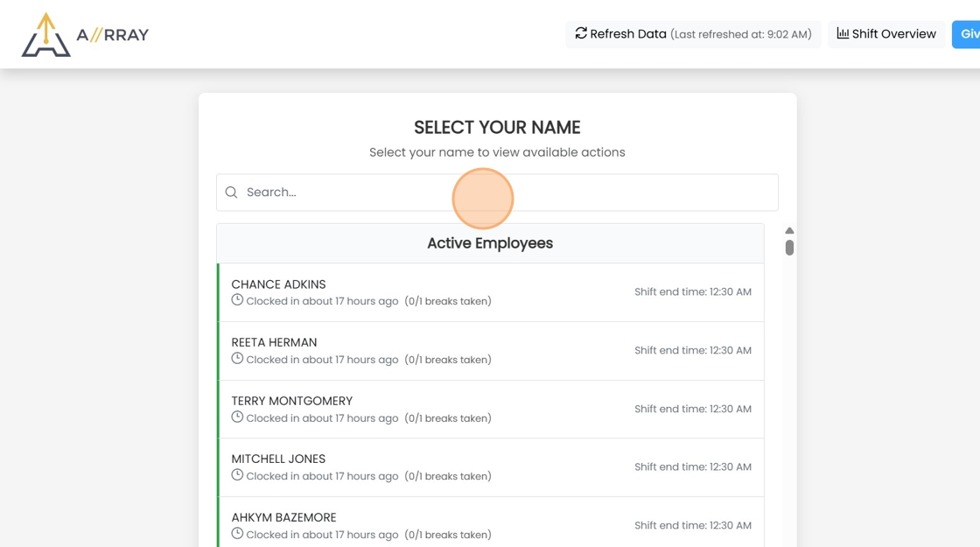Click the SELECT YOUR NAME heading
980x547 pixels.
[x=497, y=128]
